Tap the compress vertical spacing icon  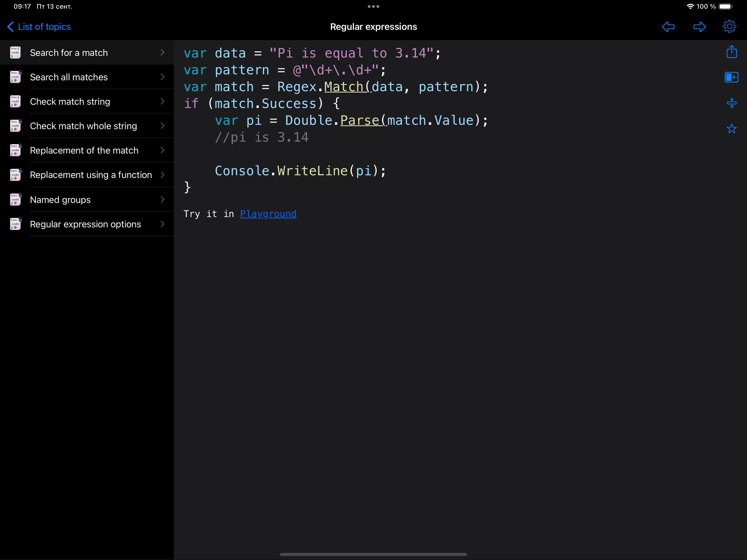pos(732,103)
